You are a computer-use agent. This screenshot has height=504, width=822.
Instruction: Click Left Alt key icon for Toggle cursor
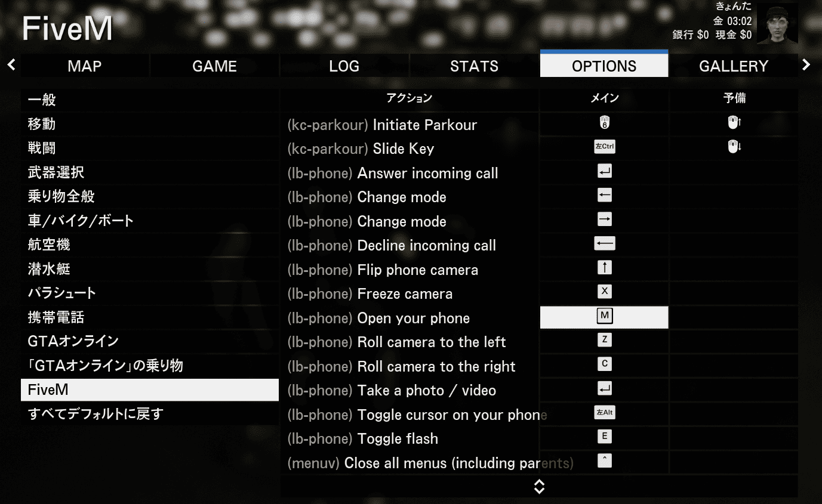604,413
